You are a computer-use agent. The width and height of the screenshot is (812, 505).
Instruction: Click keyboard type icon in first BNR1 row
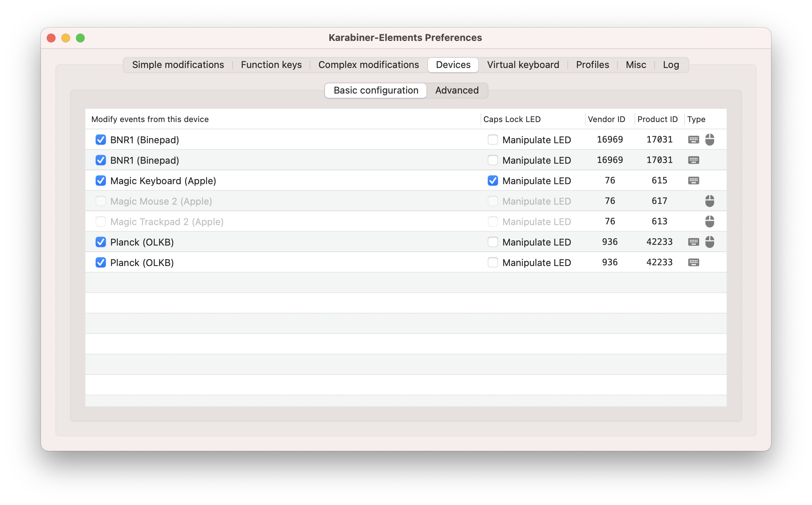pos(693,140)
